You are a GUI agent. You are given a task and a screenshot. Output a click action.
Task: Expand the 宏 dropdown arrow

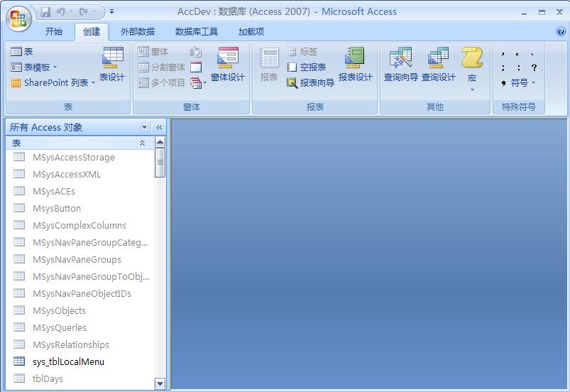point(472,89)
